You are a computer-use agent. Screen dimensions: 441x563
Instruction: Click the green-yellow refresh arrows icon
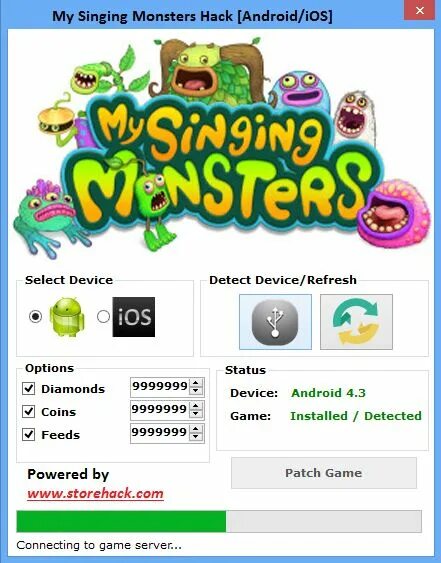coord(356,322)
